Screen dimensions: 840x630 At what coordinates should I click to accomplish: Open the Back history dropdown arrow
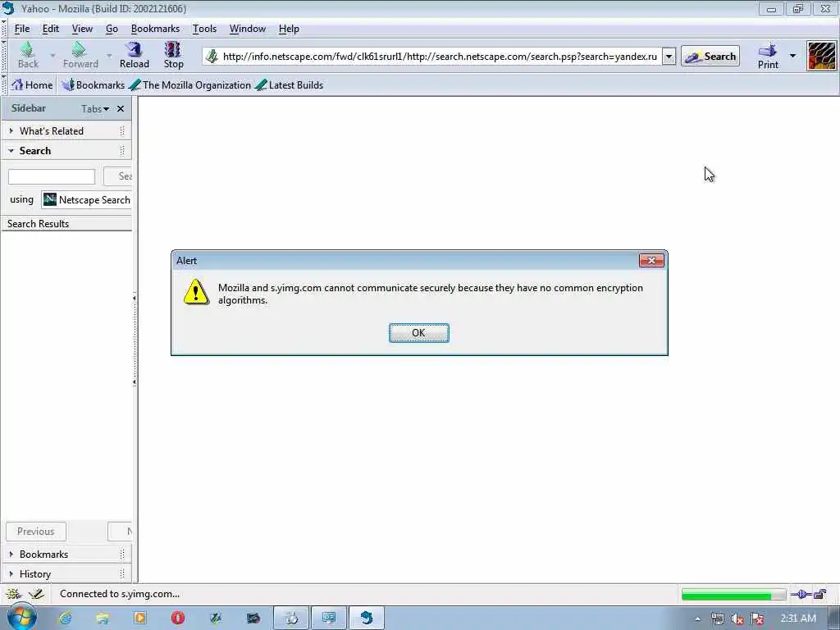[52, 55]
